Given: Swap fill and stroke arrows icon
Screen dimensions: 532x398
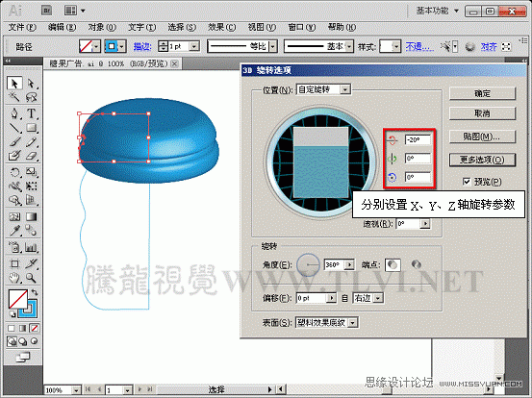Looking at the screenshot, I should [x=35, y=292].
